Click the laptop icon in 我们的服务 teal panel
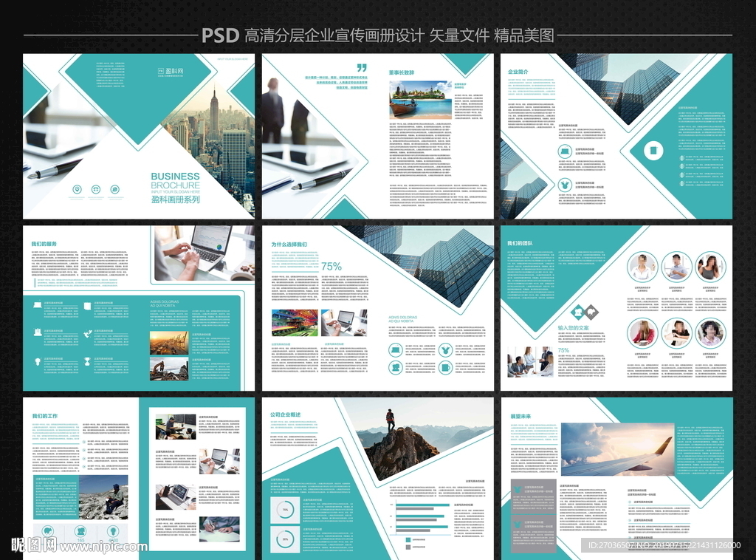Viewport: 756px width, 560px height. click(38, 305)
